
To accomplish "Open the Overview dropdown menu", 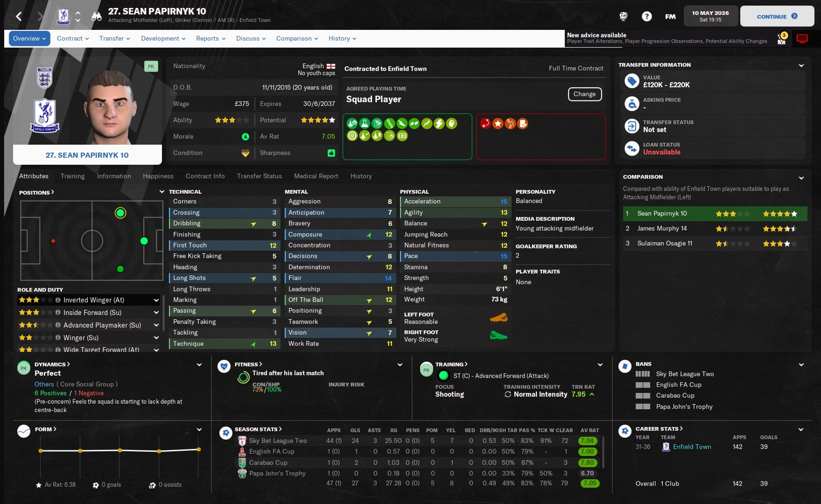I will click(x=29, y=39).
